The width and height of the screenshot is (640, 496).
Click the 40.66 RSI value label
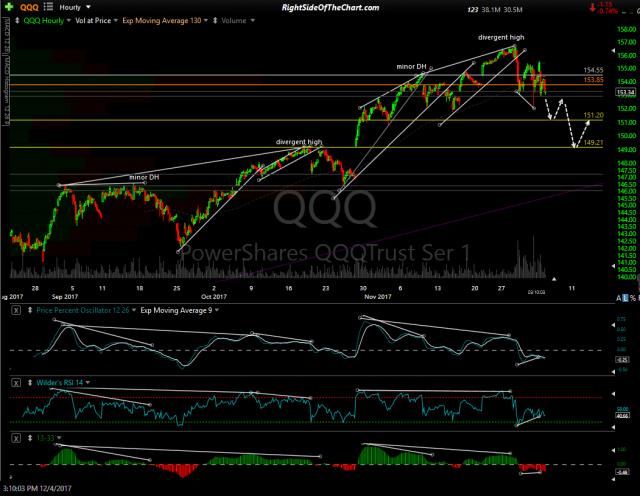click(622, 416)
